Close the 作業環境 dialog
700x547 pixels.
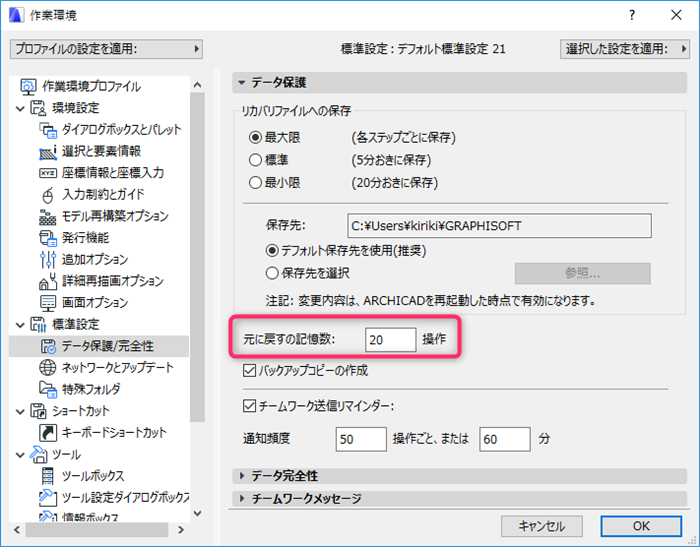(x=676, y=15)
